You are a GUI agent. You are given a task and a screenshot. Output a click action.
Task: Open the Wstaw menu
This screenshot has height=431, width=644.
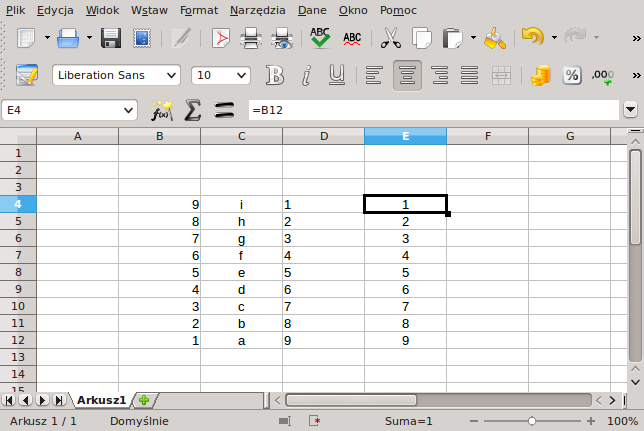point(149,10)
